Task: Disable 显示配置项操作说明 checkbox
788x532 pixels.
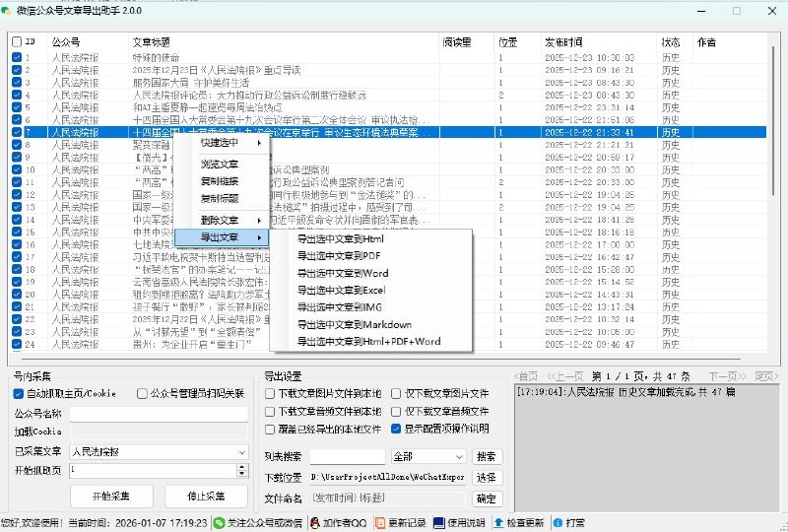Action: [396, 429]
